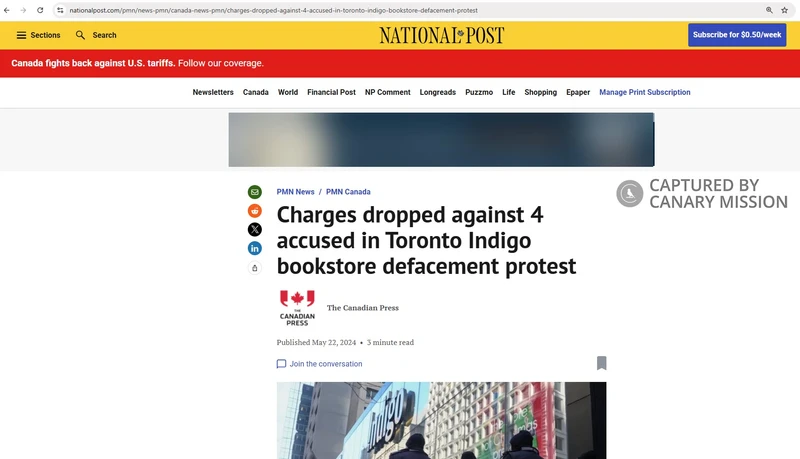Reload the page in the browser

click(40, 9)
